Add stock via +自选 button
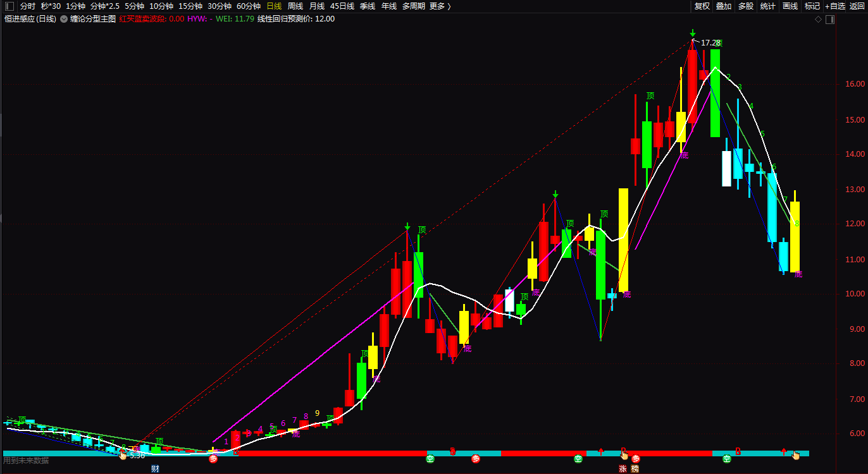This screenshot has height=474, width=868. coord(835,6)
